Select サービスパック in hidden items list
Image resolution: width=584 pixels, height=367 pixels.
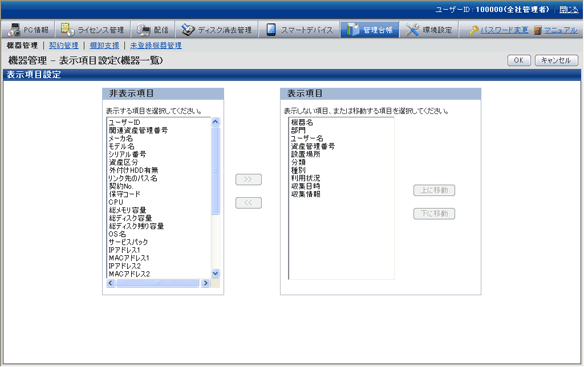pyautogui.click(x=128, y=242)
